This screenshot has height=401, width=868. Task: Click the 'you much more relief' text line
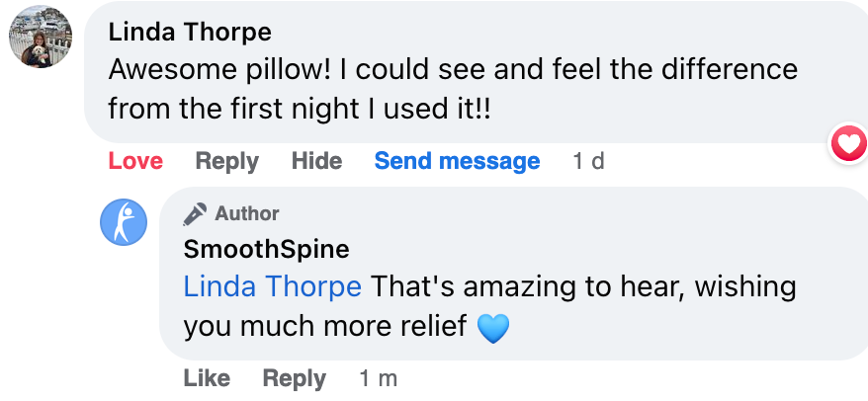(x=325, y=327)
